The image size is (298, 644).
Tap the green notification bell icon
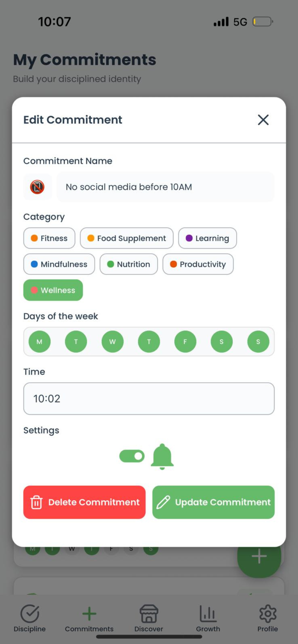(162, 456)
